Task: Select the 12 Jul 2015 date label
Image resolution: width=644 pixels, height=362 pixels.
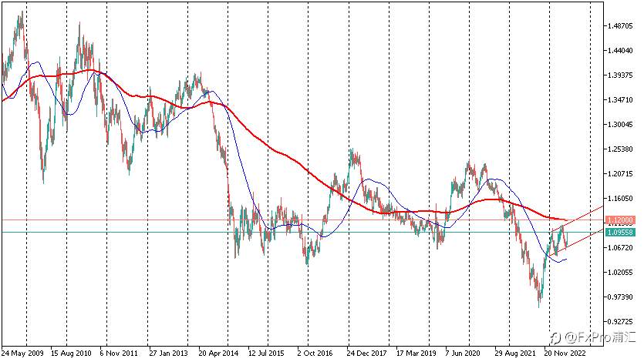Action: 266,353
